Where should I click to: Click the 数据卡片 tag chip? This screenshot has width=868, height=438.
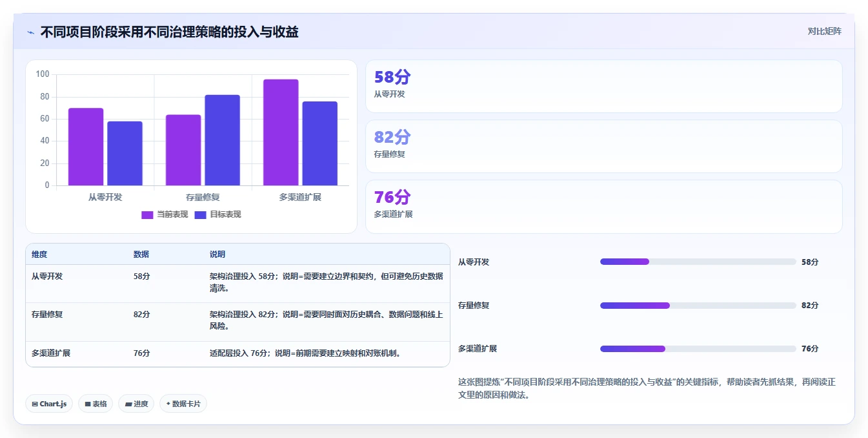(183, 404)
